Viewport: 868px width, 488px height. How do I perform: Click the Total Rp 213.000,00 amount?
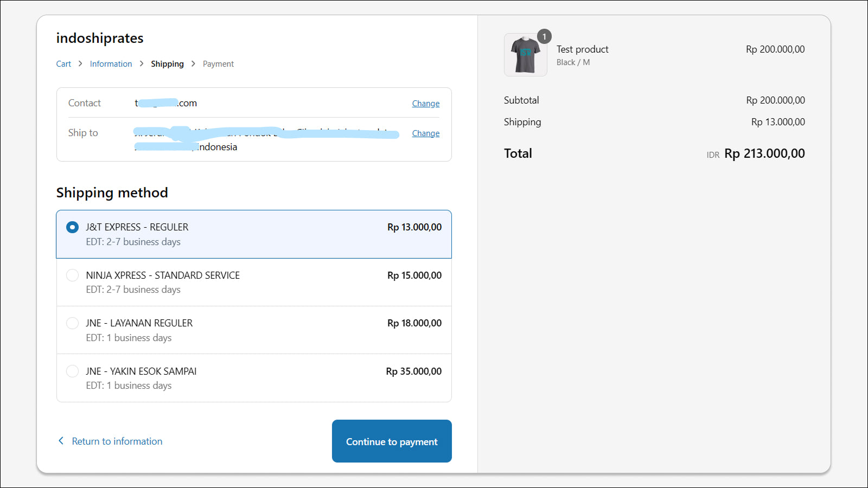764,153
